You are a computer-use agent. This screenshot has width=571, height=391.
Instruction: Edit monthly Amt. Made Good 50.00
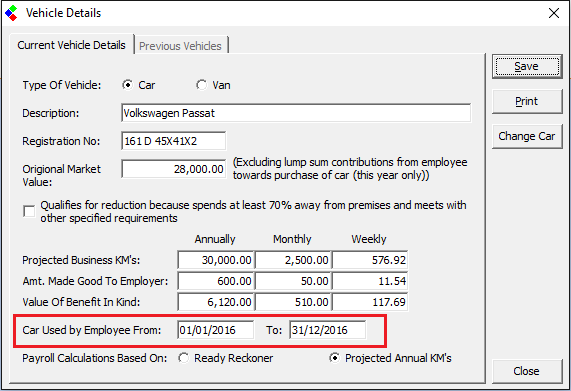click(293, 281)
